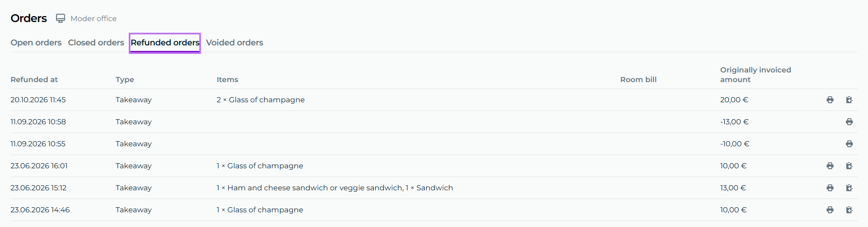The image size is (868, 227).
Task: Click the Moder office monitor icon
Action: (60, 18)
